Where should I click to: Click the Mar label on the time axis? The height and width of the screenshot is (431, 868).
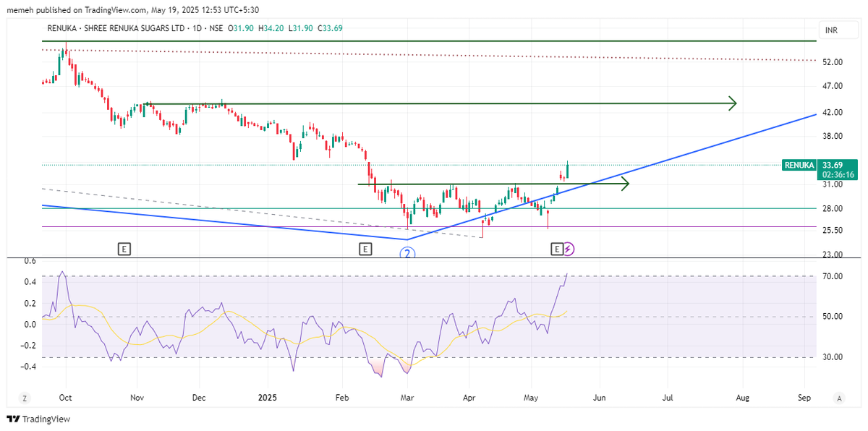[408, 398]
